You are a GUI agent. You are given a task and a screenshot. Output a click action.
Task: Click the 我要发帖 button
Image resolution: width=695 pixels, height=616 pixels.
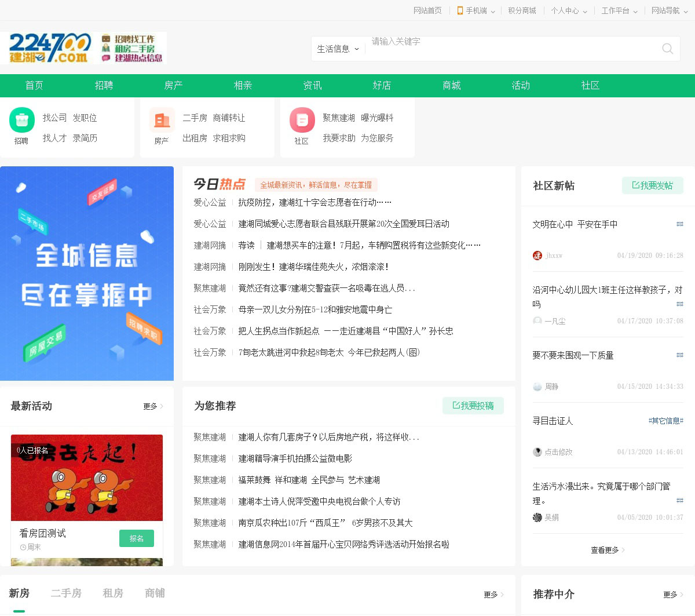tap(652, 185)
